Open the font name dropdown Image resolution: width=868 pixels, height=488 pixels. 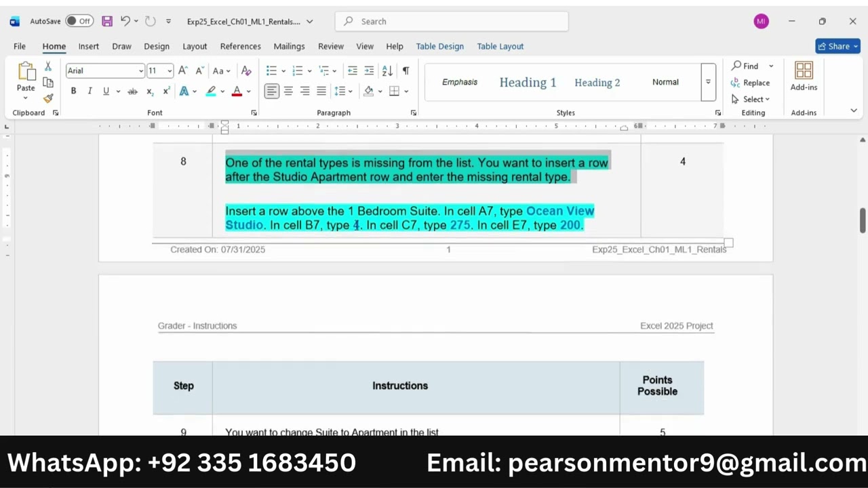[x=140, y=70]
